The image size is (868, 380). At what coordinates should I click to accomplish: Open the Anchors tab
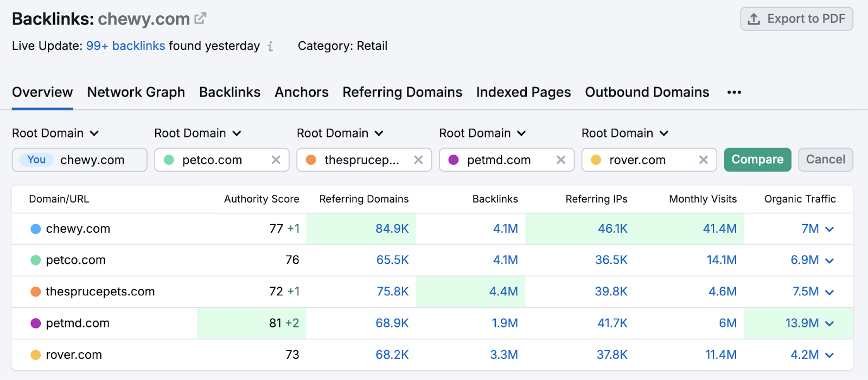tap(302, 92)
